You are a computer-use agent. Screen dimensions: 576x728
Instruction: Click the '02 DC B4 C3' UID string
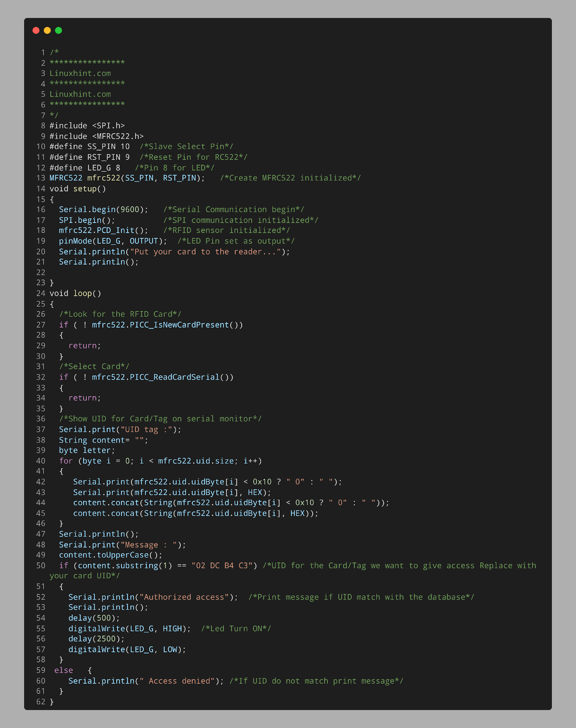pyautogui.click(x=222, y=566)
